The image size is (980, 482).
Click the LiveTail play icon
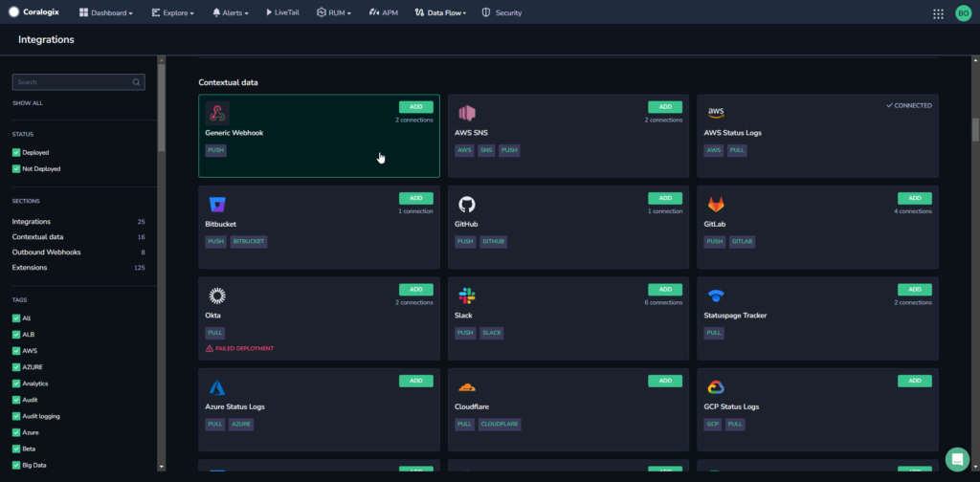click(269, 12)
